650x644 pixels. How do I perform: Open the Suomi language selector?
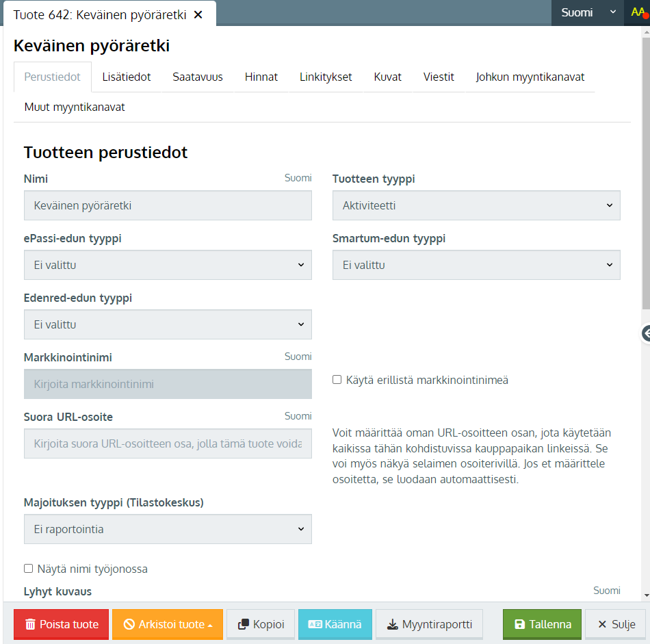(588, 12)
